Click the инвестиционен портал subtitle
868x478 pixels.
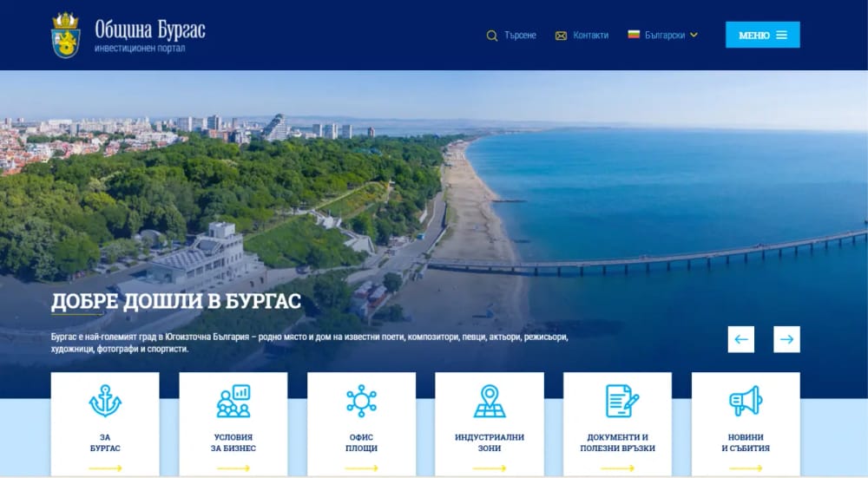pyautogui.click(x=140, y=49)
